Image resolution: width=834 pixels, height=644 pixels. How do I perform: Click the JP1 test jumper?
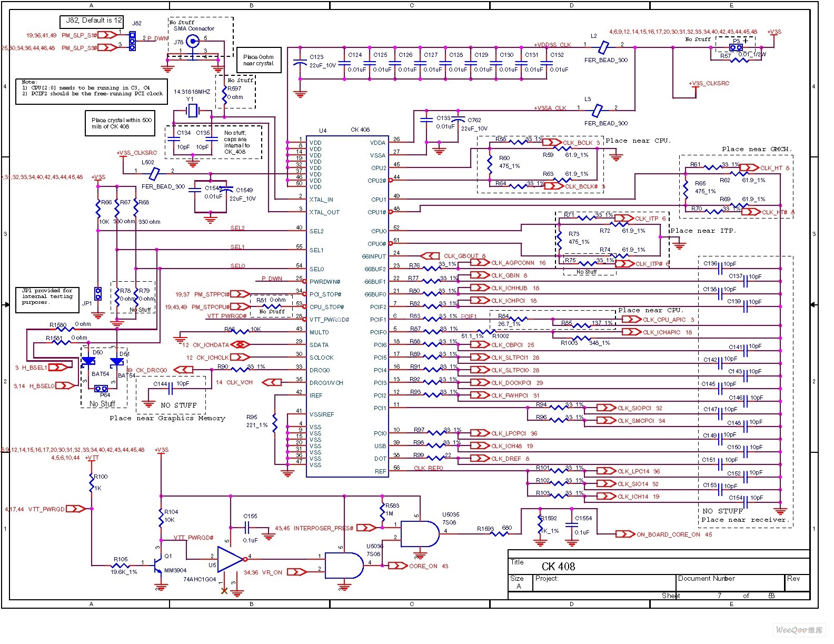pos(98,293)
